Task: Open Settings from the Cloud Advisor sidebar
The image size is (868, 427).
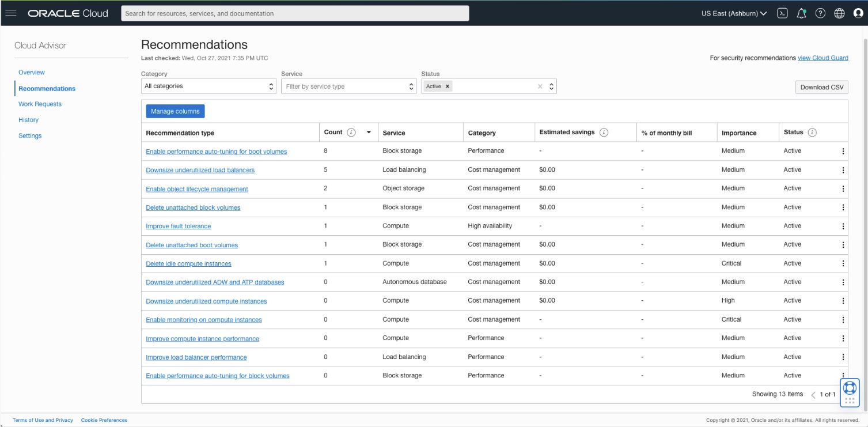Action: (x=30, y=135)
